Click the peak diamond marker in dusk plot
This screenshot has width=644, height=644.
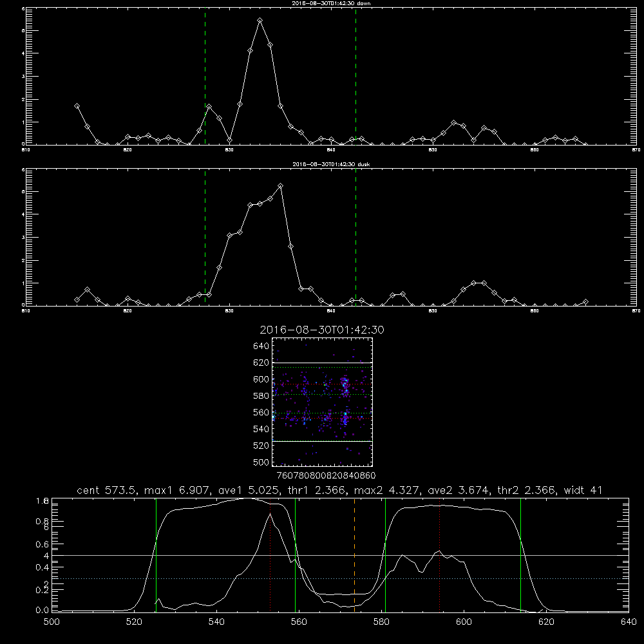click(x=281, y=186)
